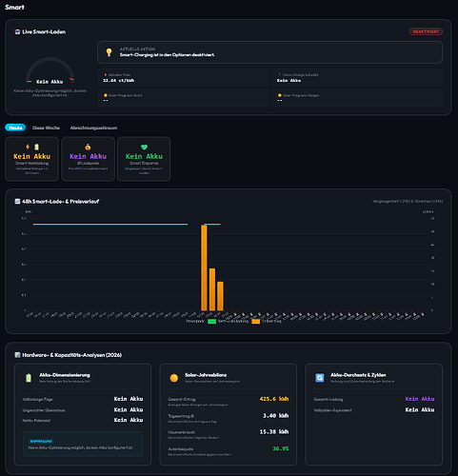Open the Abrechnungszeitraum tab
This screenshot has height=476, width=458.
click(x=93, y=128)
